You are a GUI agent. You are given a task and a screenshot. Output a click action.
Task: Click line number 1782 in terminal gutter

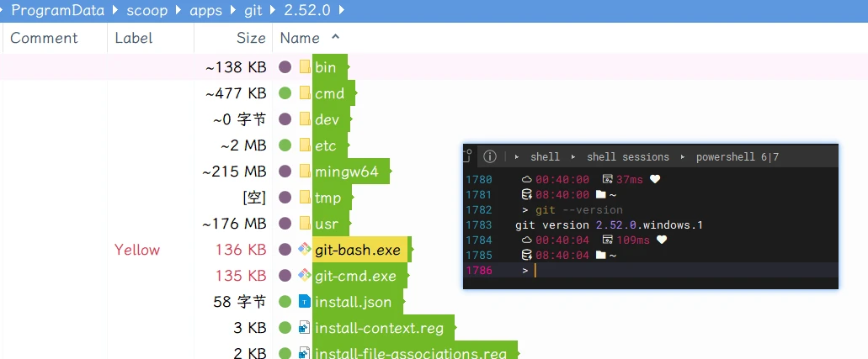[478, 210]
